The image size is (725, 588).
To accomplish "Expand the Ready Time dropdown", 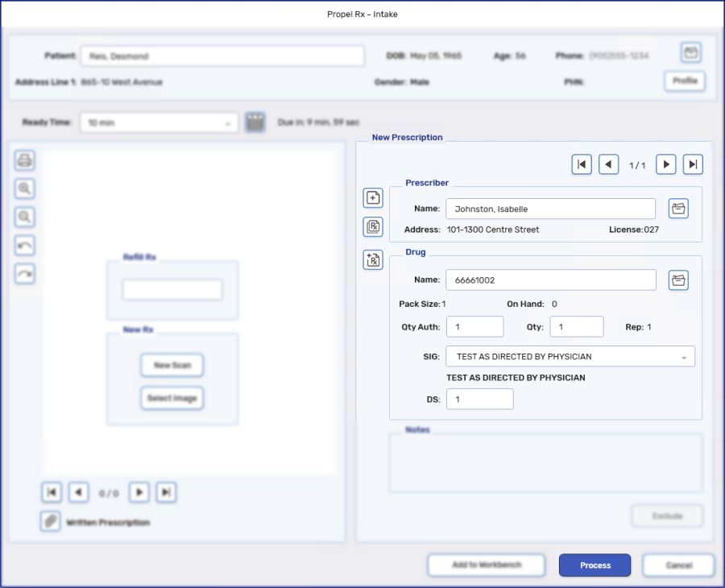I will point(228,123).
